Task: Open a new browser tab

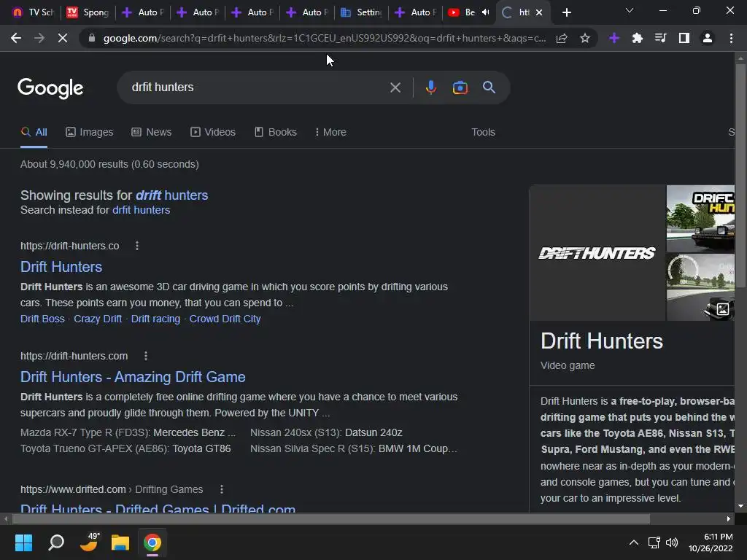Action: pos(566,12)
